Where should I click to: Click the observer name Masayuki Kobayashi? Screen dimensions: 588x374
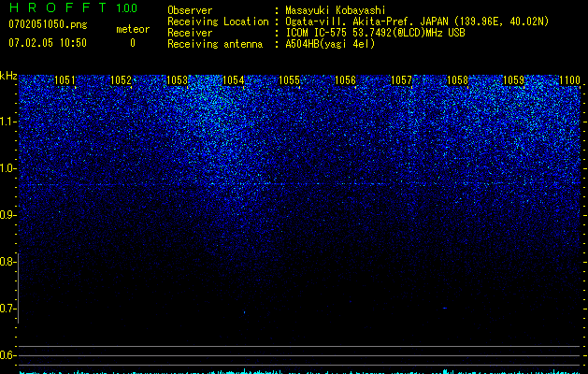point(336,10)
